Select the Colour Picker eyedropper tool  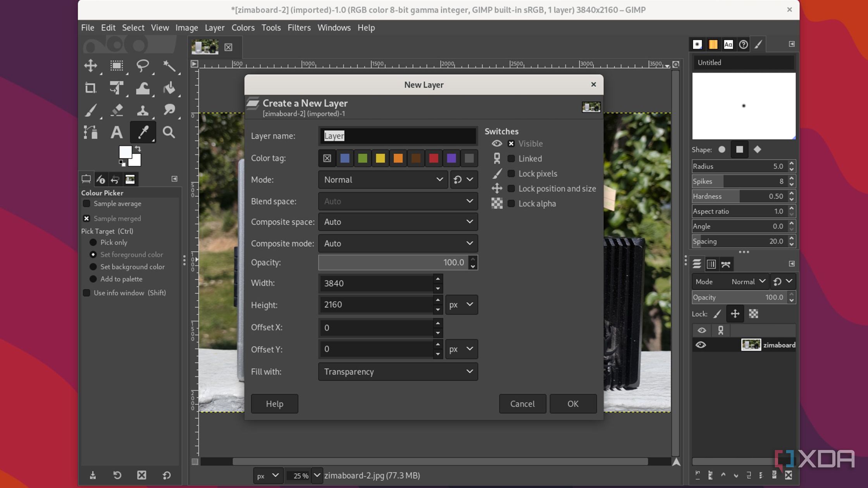coord(143,132)
